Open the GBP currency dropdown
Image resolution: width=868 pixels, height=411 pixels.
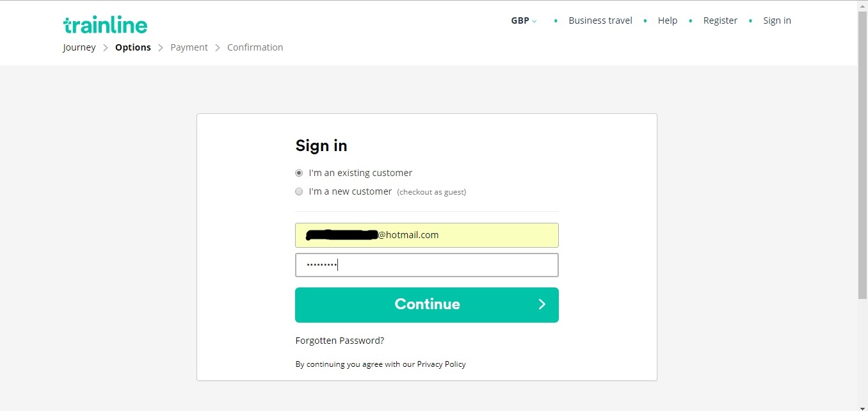[524, 20]
